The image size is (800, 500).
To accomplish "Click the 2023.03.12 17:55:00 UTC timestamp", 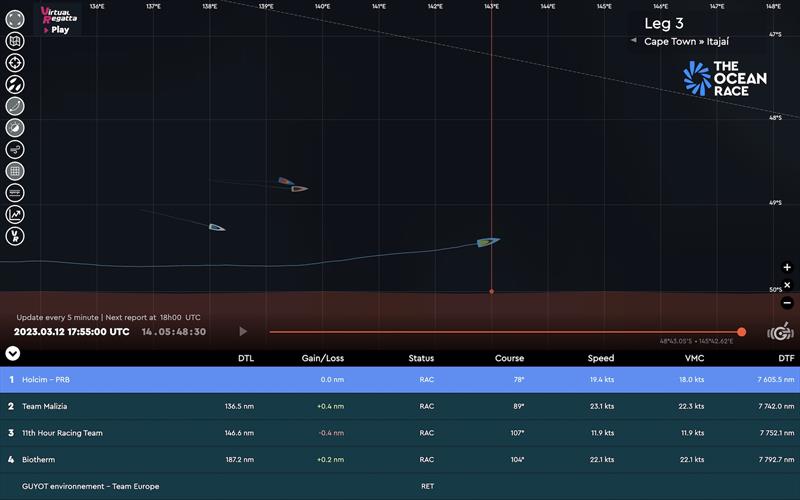I will 71,332.
